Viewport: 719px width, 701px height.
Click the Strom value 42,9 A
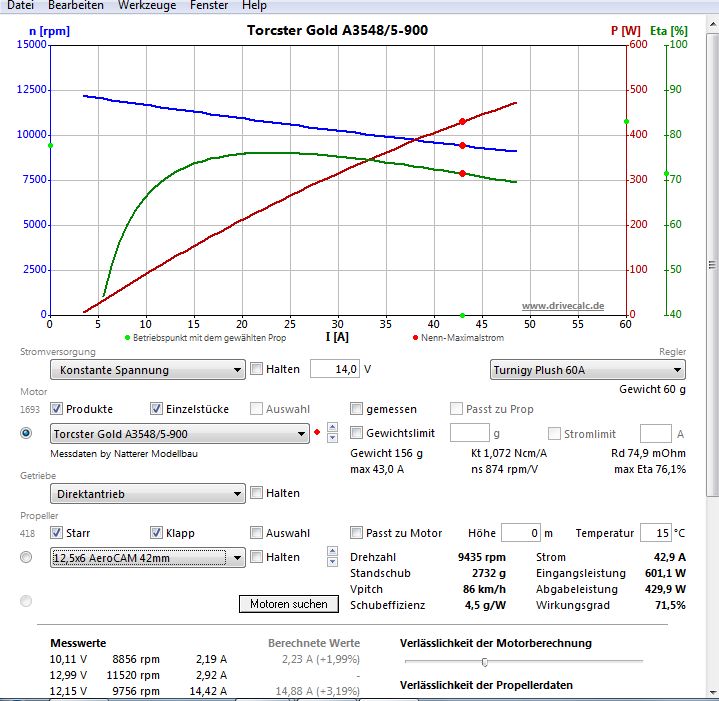669,557
